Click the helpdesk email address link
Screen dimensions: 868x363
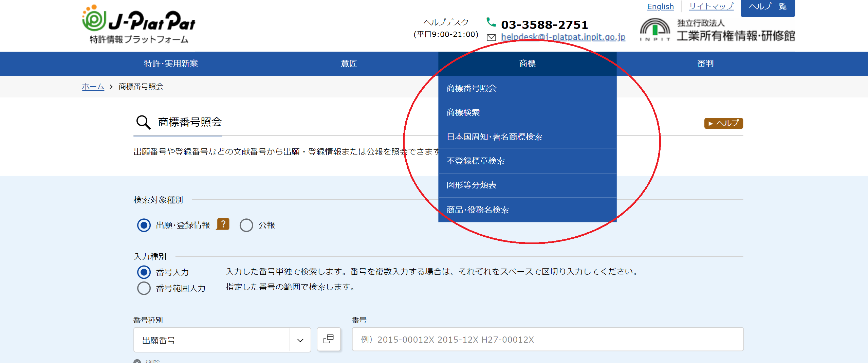tap(563, 37)
